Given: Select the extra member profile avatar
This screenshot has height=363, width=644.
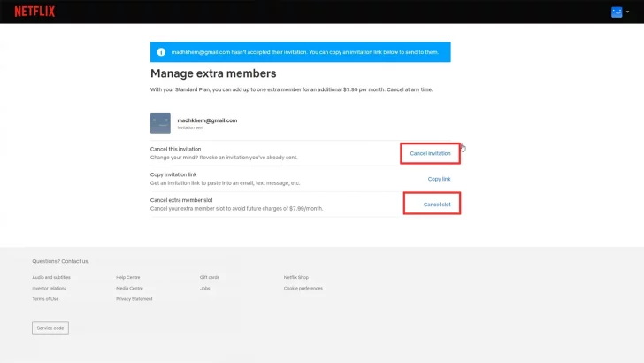Looking at the screenshot, I should (x=160, y=123).
